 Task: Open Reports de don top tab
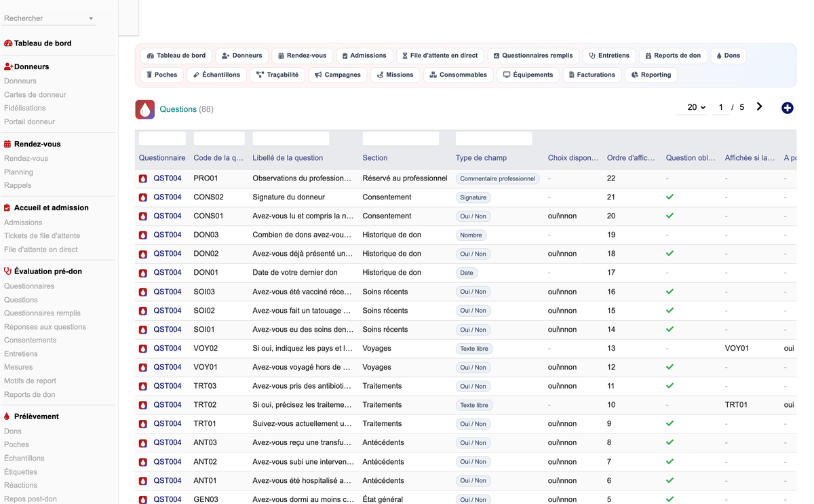click(x=673, y=56)
